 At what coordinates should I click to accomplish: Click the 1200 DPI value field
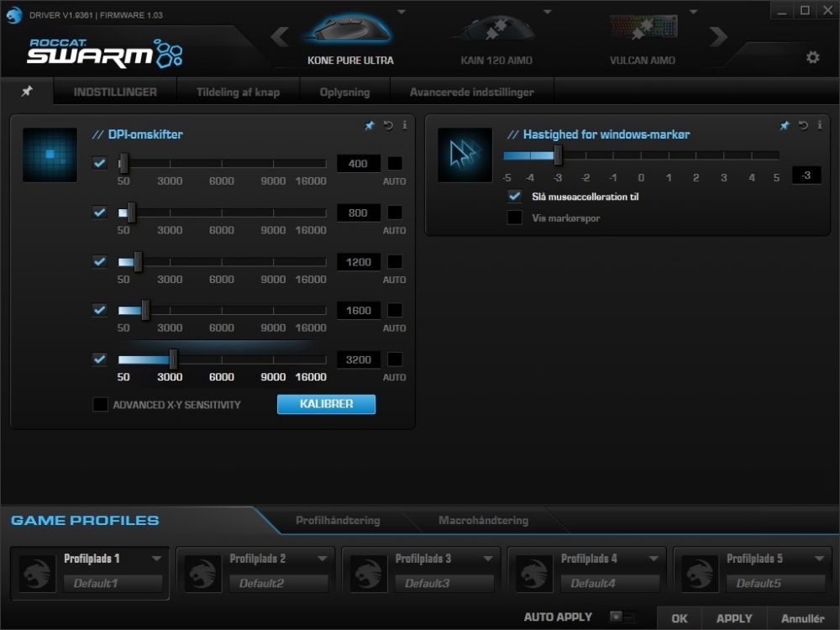point(359,262)
